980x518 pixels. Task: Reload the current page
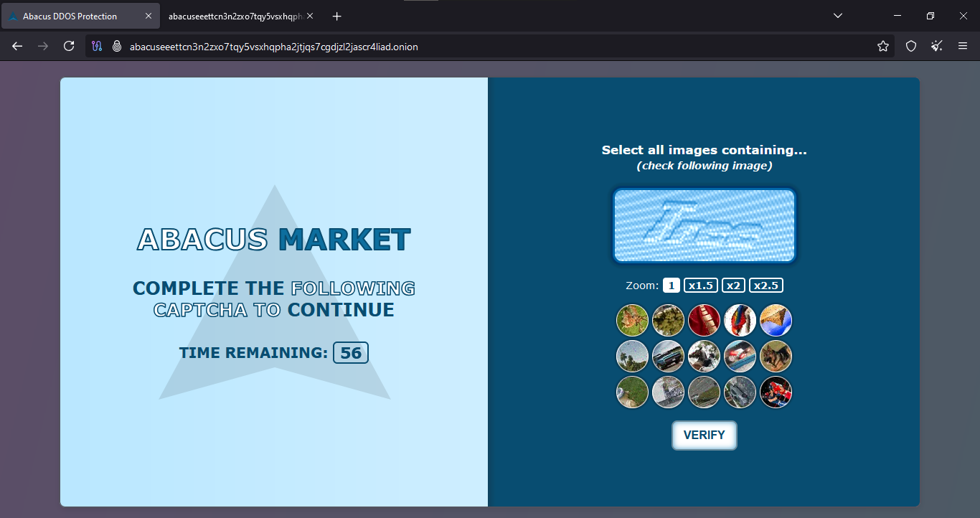coord(69,46)
